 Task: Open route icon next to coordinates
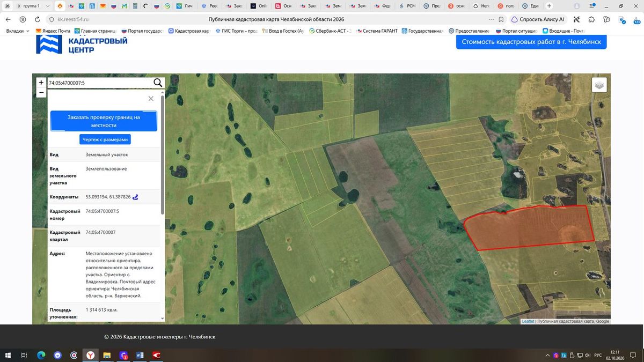135,197
